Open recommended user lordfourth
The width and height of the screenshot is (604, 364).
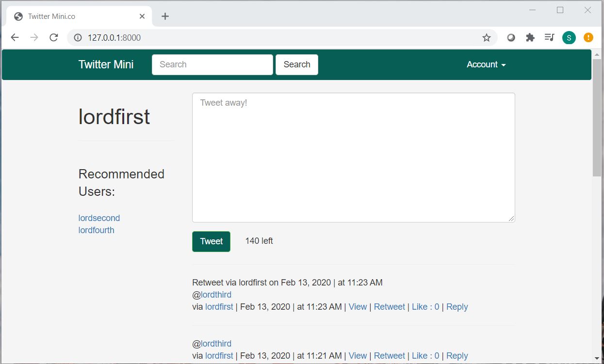pos(97,230)
